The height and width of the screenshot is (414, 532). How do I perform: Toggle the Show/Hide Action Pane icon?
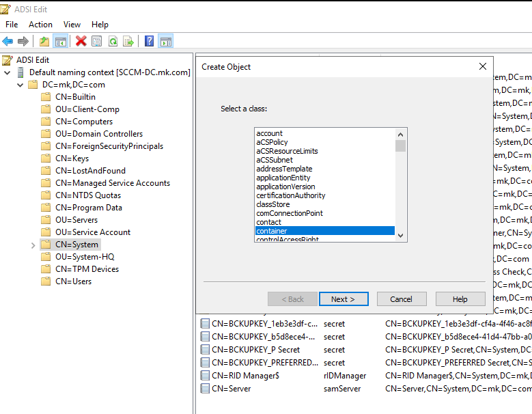pyautogui.click(x=165, y=41)
